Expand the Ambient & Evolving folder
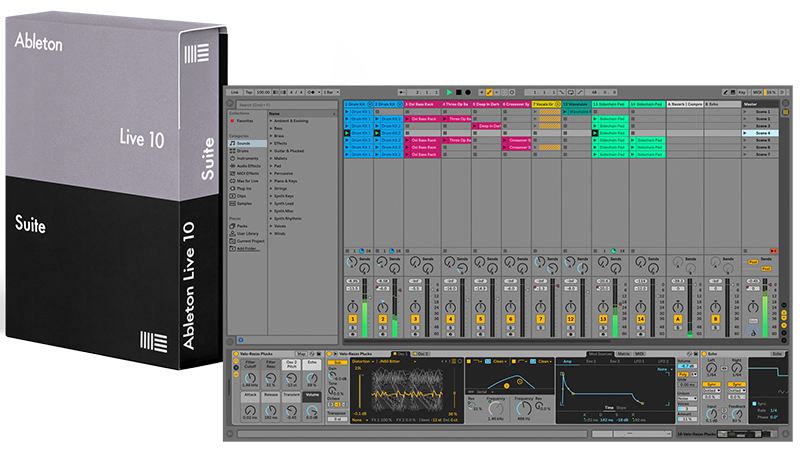The width and height of the screenshot is (800, 459). [x=271, y=121]
